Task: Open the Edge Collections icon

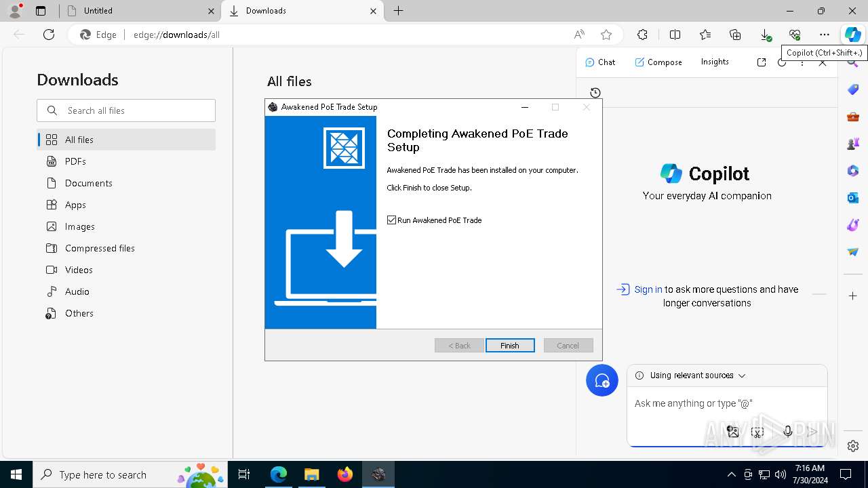Action: [x=735, y=35]
